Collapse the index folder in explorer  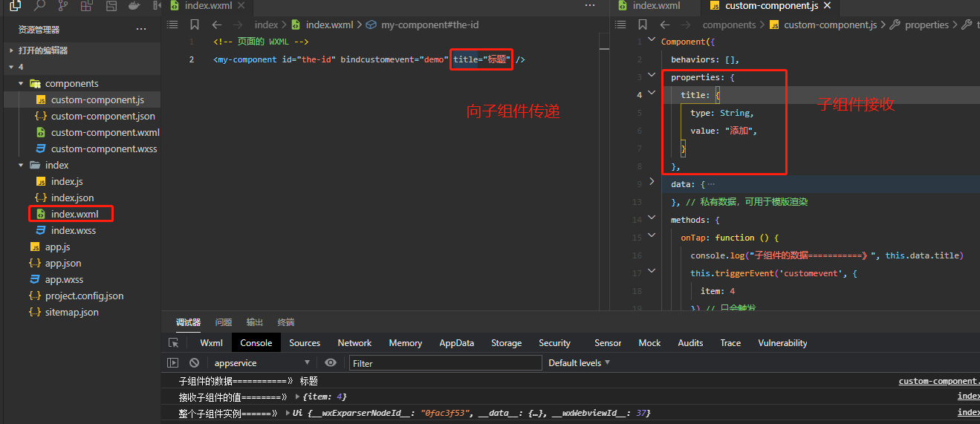tap(22, 165)
